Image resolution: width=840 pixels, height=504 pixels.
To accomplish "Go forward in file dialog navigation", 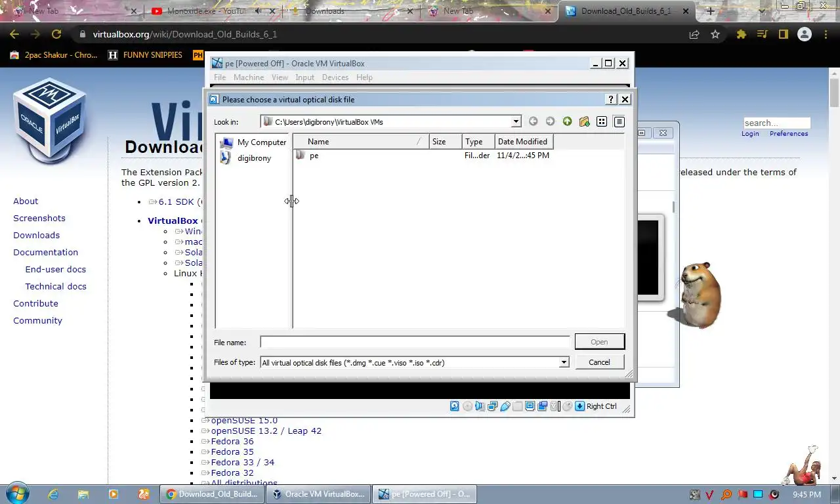I will click(x=550, y=121).
